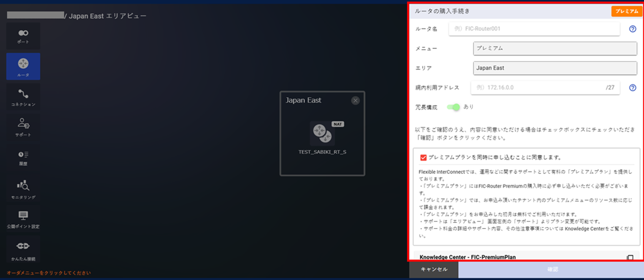Focus the 網内利用アドレス input field
This screenshot has height=280, width=644.
tap(545, 87)
